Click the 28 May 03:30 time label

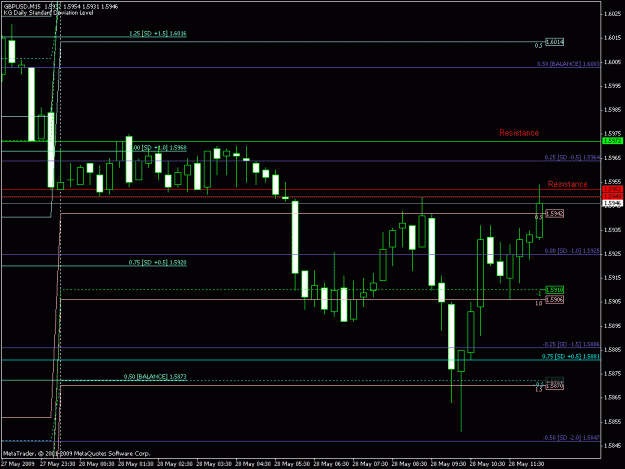tap(214, 464)
